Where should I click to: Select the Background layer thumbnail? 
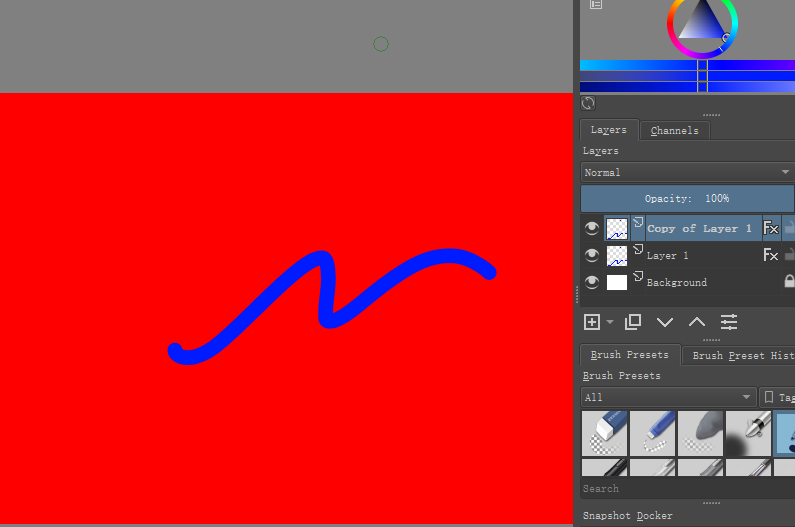[617, 283]
